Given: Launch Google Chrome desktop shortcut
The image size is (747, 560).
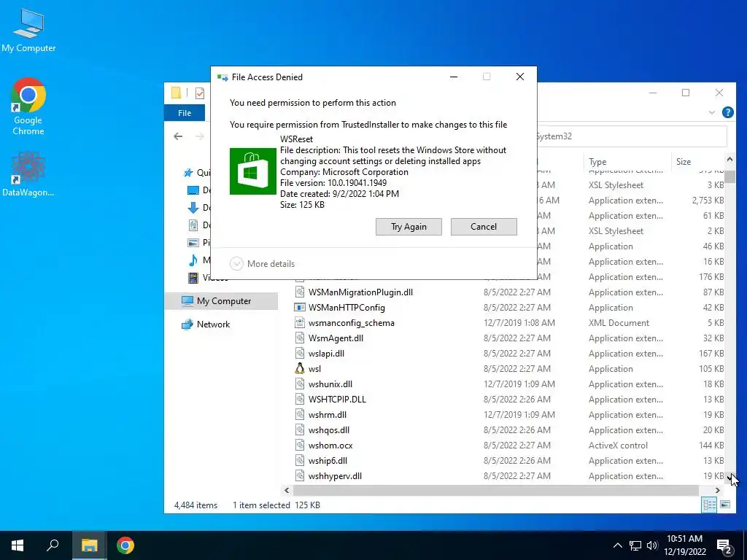Looking at the screenshot, I should [28, 106].
